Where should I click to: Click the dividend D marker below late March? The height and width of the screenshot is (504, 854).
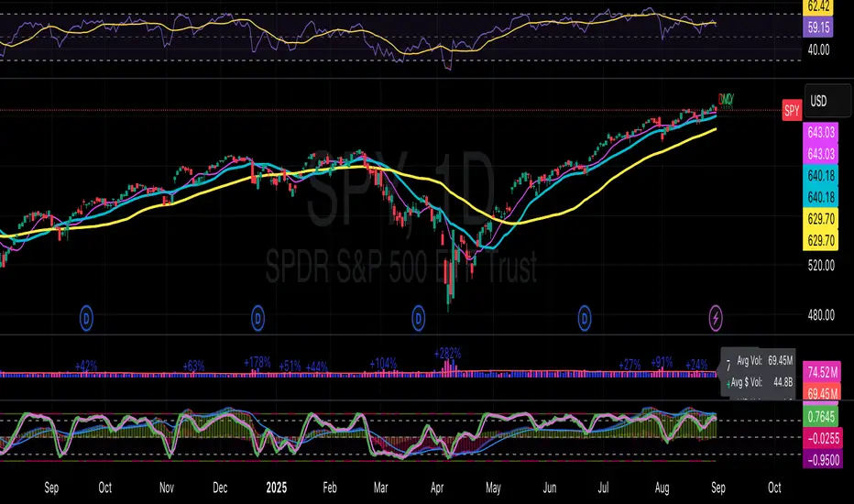418,318
